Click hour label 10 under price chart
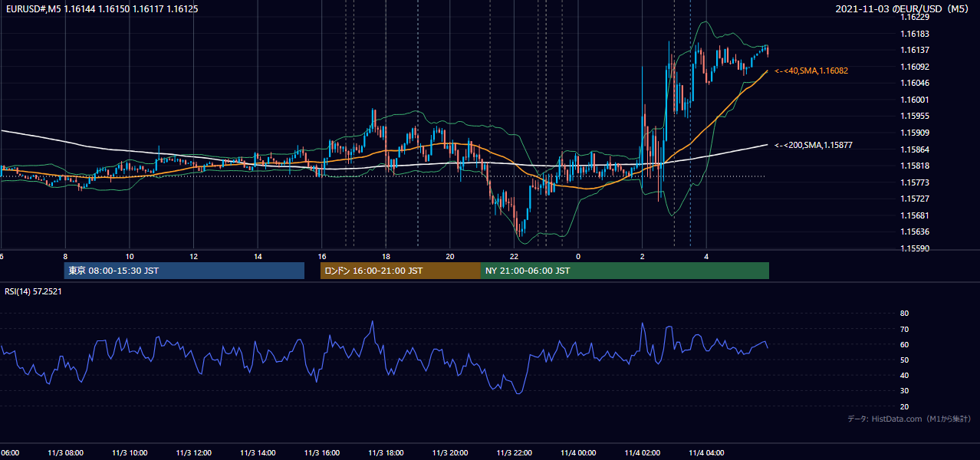This screenshot has height=460, width=980. pyautogui.click(x=130, y=257)
